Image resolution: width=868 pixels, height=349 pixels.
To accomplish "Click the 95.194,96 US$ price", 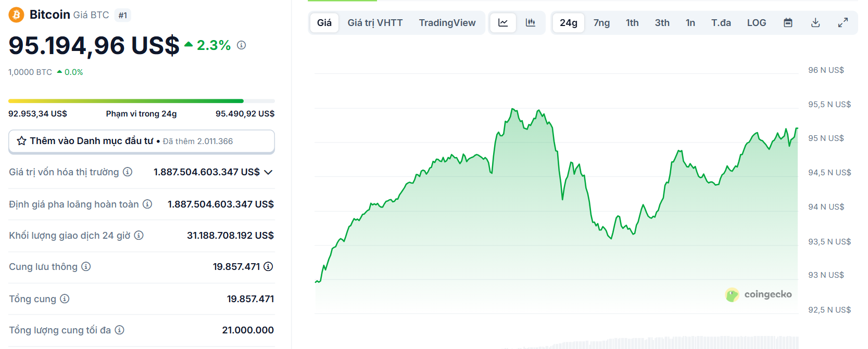I will click(x=94, y=45).
